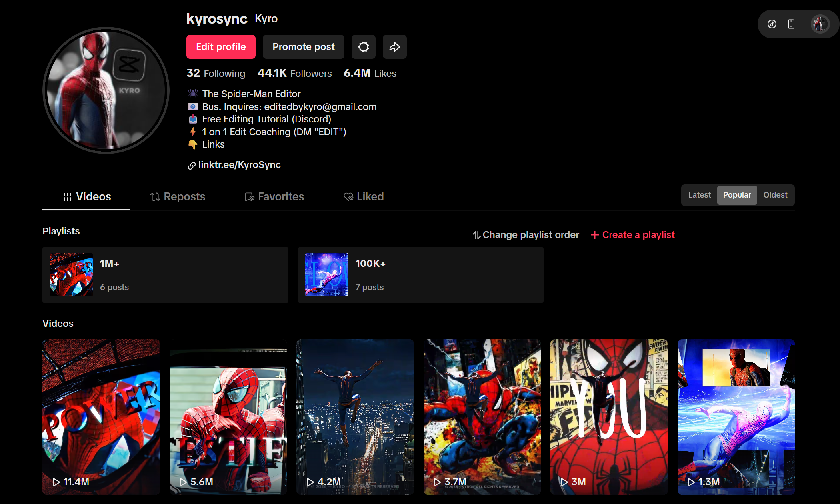The image size is (840, 504).
Task: Click the link icon beside linktr.ee
Action: point(192,166)
